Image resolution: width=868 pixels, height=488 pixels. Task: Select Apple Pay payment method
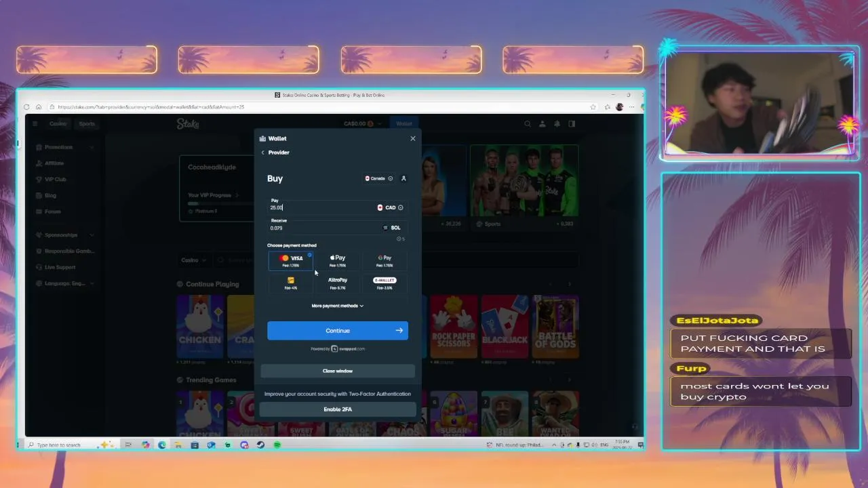(x=338, y=260)
